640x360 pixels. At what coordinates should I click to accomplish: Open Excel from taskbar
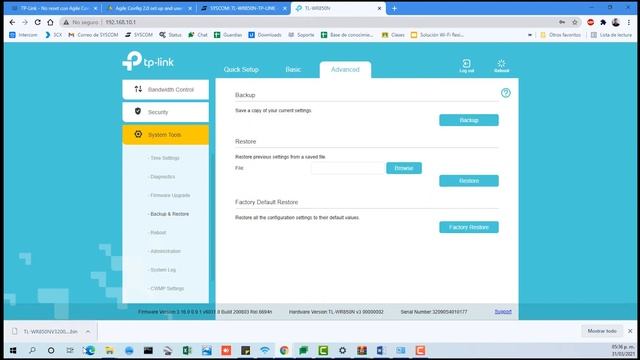tap(187, 350)
